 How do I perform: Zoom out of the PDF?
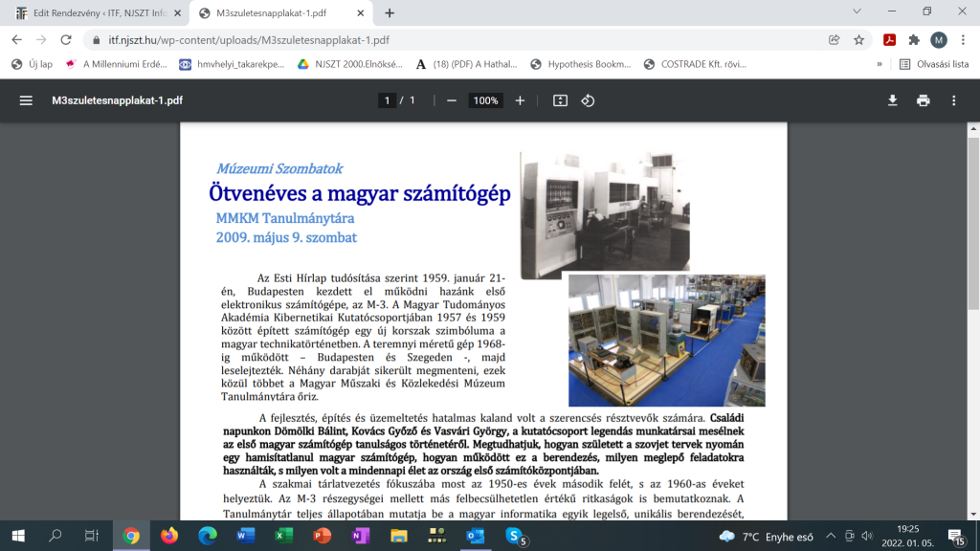pos(452,100)
